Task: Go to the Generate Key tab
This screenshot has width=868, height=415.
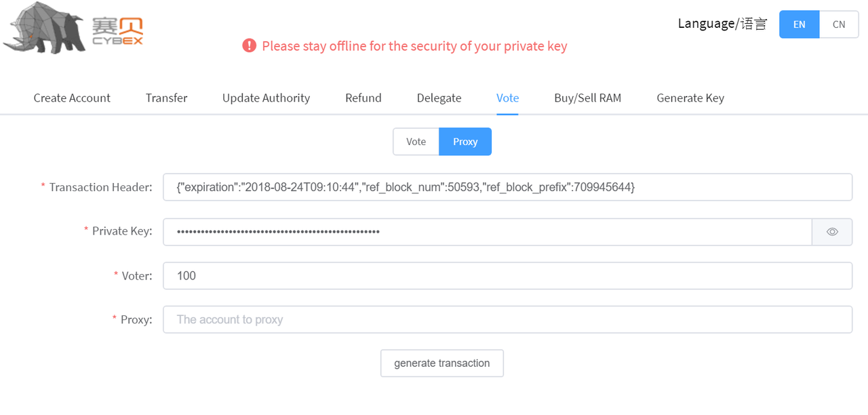Action: (x=690, y=98)
